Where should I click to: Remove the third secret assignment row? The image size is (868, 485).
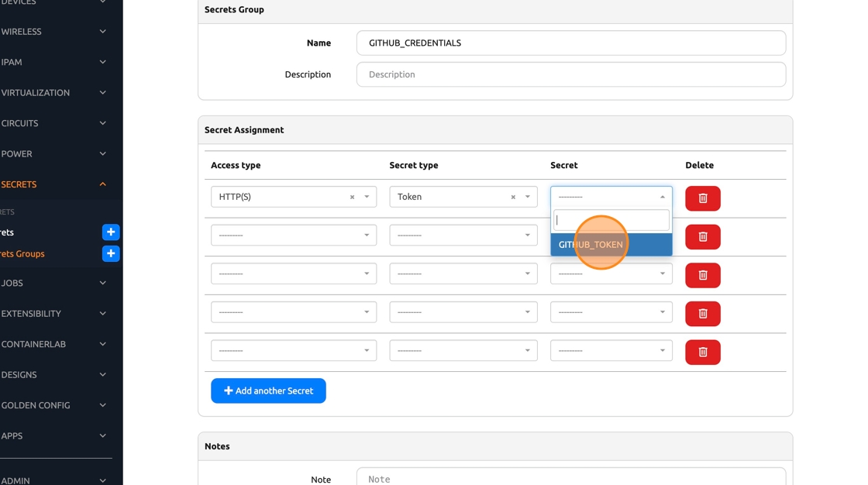[702, 275]
